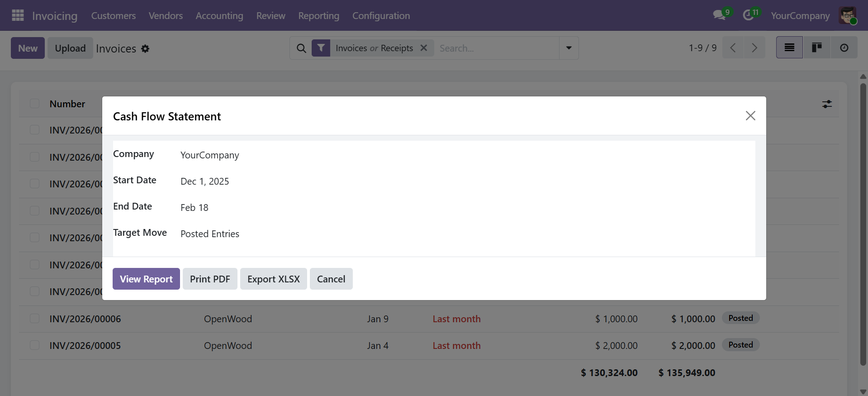
Task: Click the Number column header
Action: click(x=67, y=104)
